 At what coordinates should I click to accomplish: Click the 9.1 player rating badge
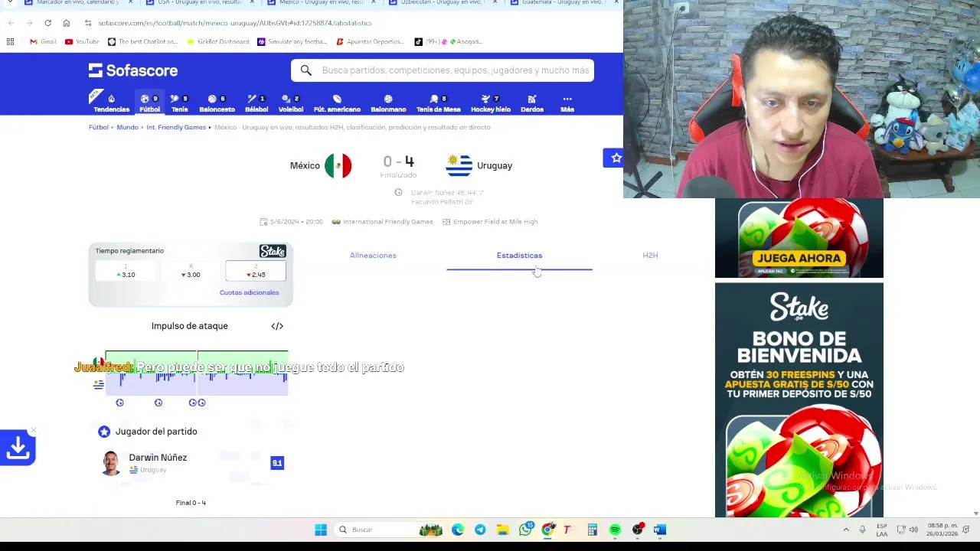click(x=277, y=463)
